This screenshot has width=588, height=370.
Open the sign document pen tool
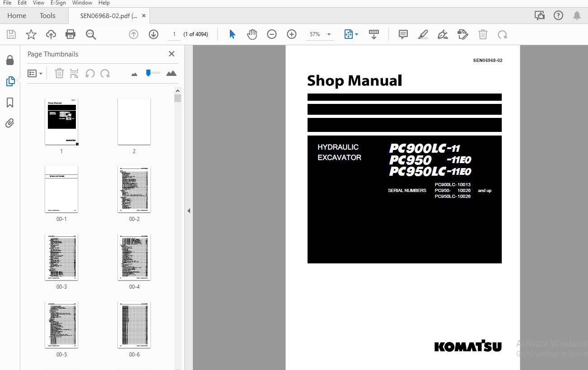pyautogui.click(x=443, y=34)
